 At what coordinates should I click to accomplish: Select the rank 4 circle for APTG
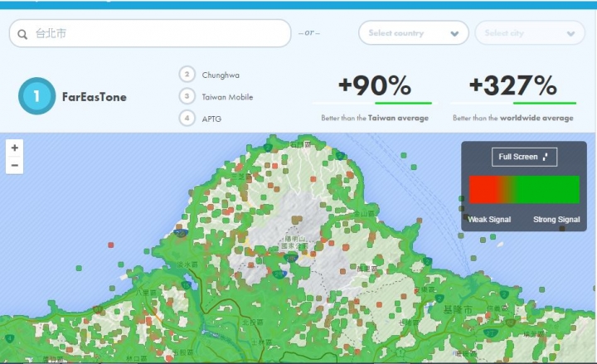pyautogui.click(x=187, y=119)
